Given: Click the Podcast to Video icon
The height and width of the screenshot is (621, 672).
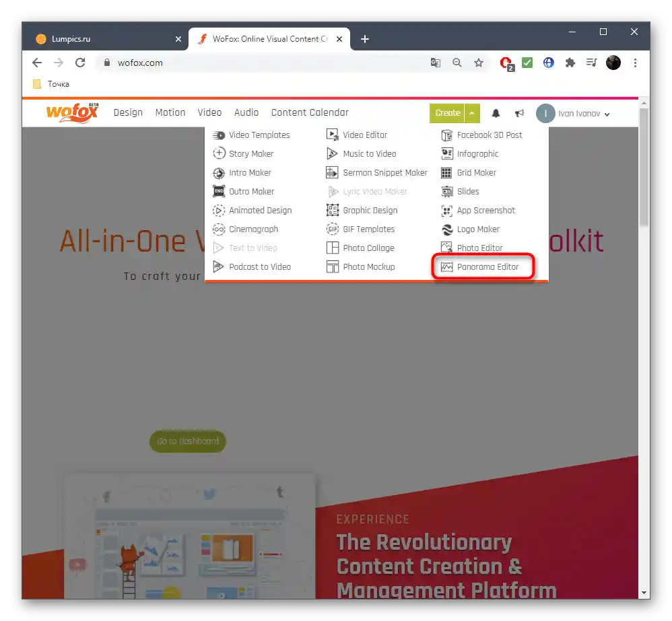Looking at the screenshot, I should [x=219, y=267].
